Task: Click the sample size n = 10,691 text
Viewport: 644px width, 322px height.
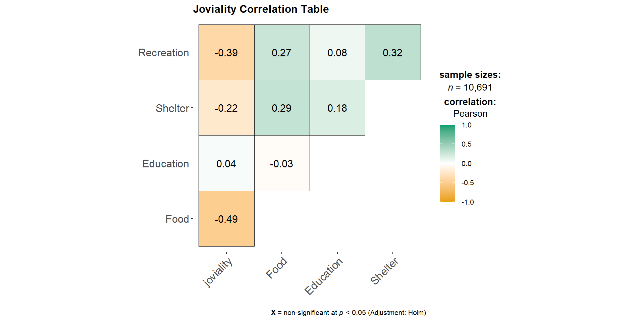Action: [470, 88]
